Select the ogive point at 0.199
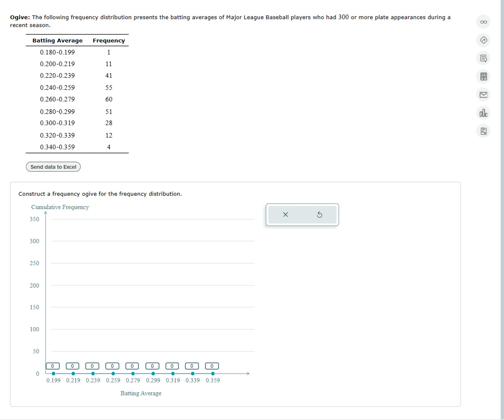This screenshot has width=504, height=420. [x=53, y=373]
